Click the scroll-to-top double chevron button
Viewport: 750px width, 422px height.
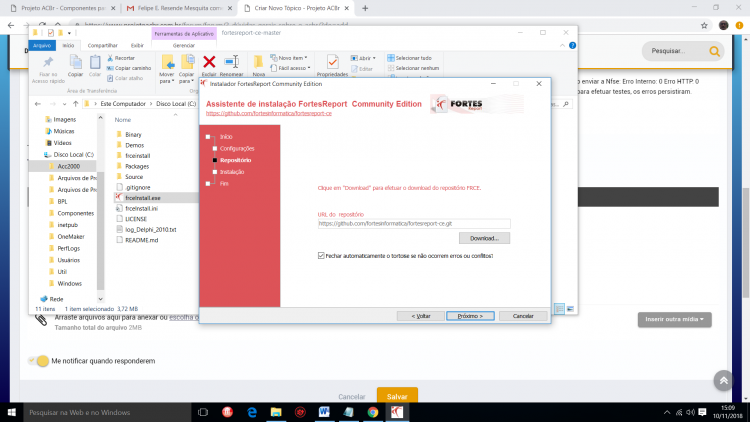[x=723, y=380]
